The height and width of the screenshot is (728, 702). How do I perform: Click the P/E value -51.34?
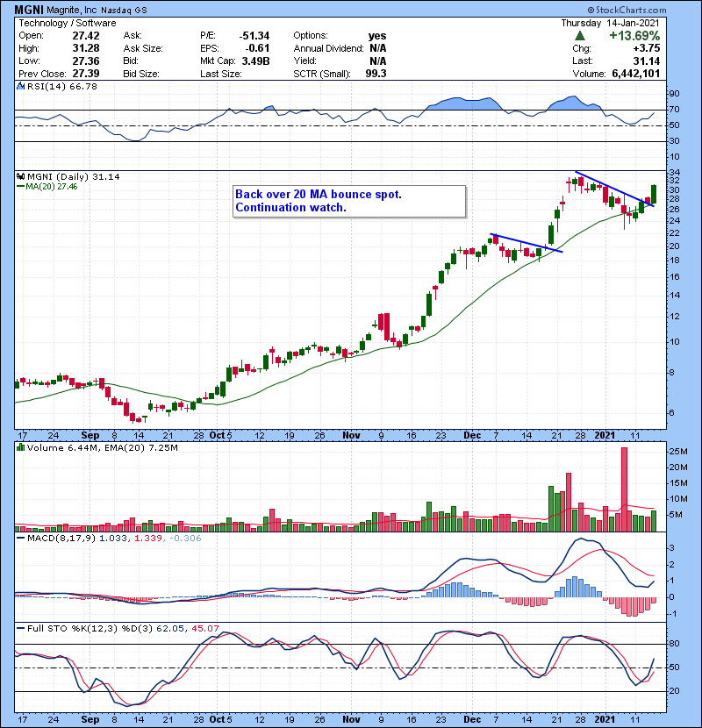(x=254, y=36)
